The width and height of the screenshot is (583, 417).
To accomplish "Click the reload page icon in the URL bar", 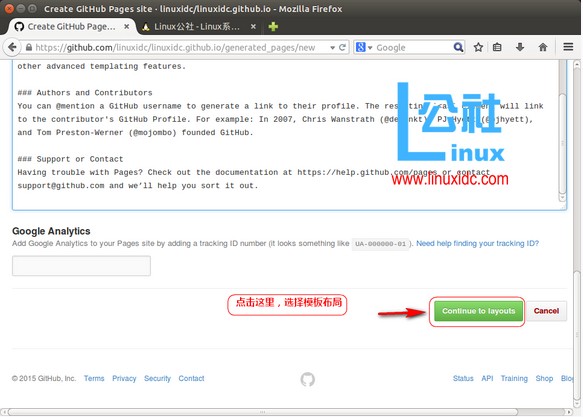I will coord(342,47).
